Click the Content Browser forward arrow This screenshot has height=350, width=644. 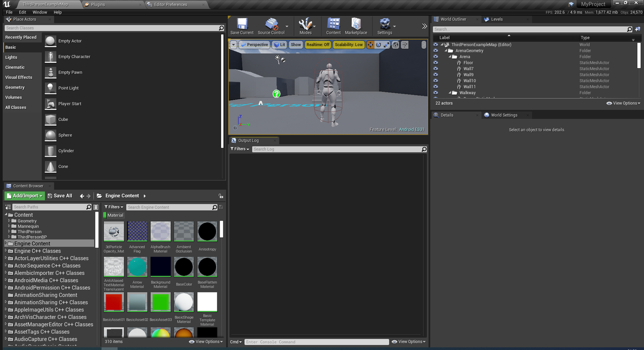click(89, 196)
